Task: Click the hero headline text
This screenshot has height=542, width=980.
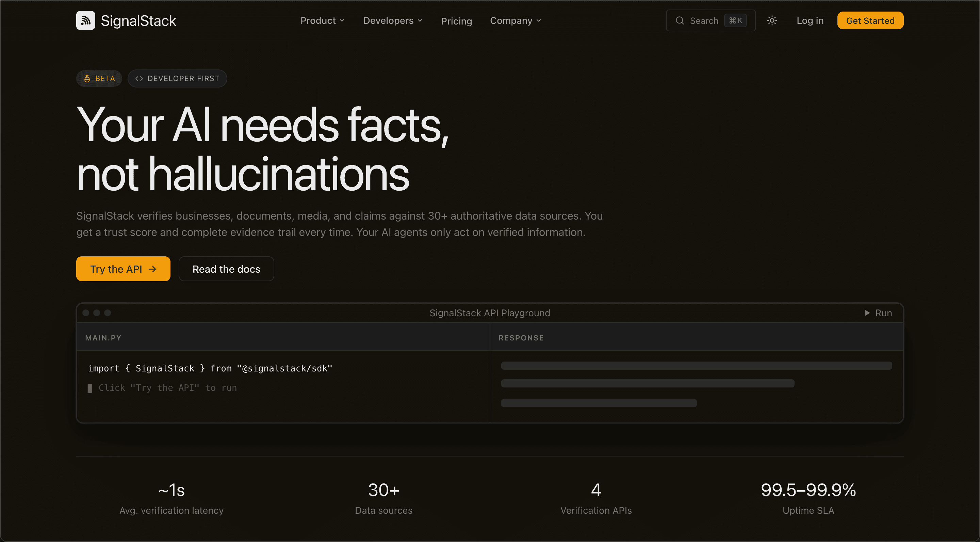Action: [x=262, y=149]
